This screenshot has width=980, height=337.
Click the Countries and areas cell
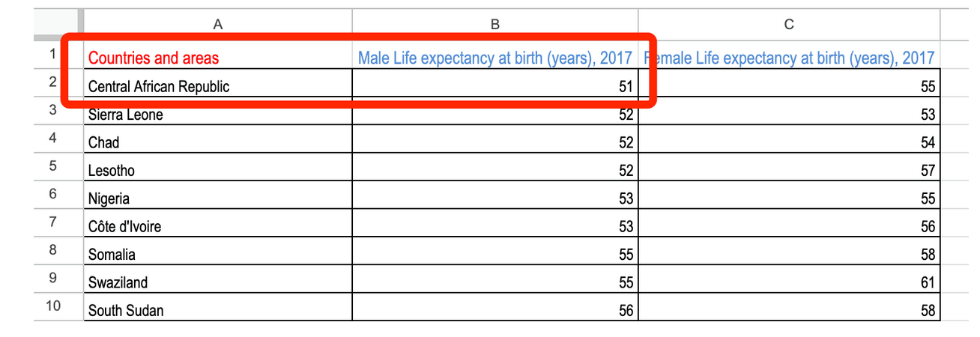click(x=217, y=58)
